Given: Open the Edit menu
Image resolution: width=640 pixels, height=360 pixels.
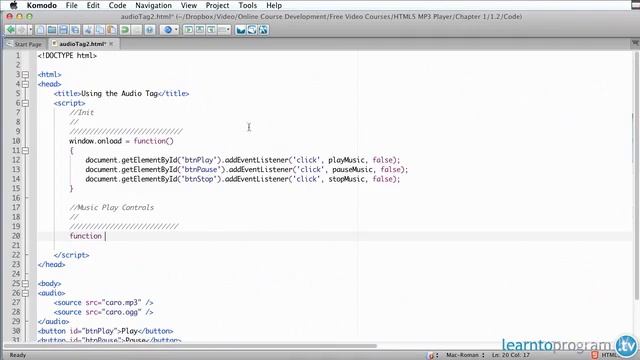Looking at the screenshot, I should click(x=93, y=5).
